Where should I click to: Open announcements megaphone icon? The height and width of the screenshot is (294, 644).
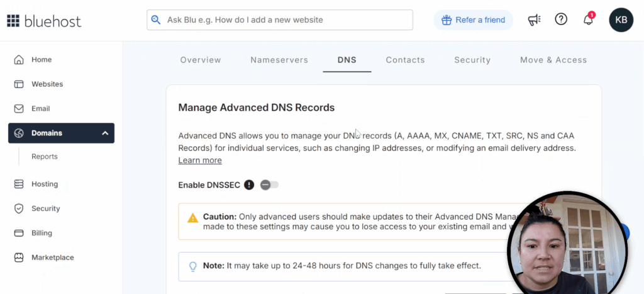tap(535, 20)
